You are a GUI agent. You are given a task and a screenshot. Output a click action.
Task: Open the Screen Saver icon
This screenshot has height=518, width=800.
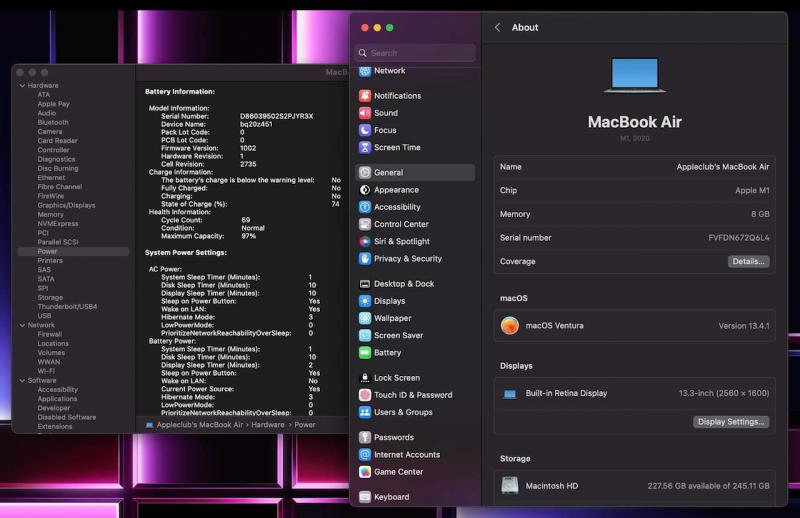[x=364, y=335]
